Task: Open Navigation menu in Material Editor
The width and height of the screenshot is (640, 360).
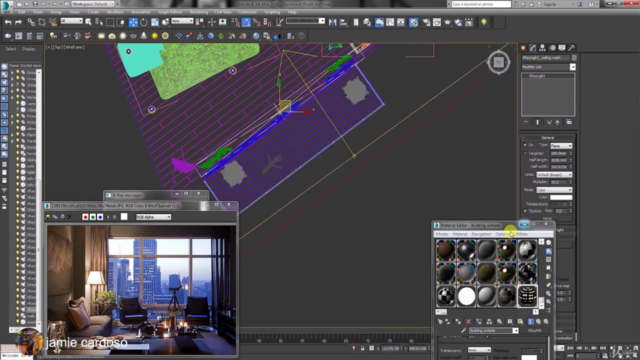Action: pos(481,234)
